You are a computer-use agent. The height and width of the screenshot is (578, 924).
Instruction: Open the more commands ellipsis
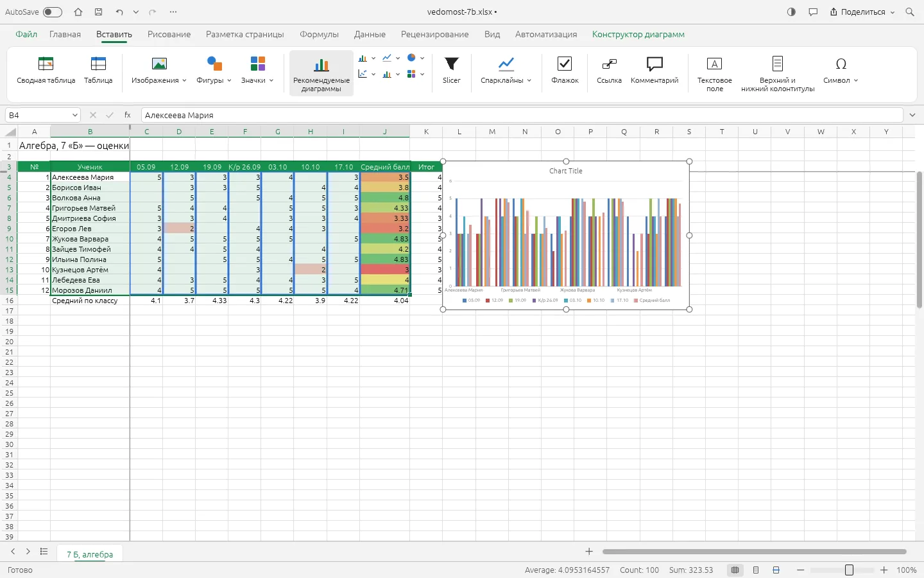[173, 12]
